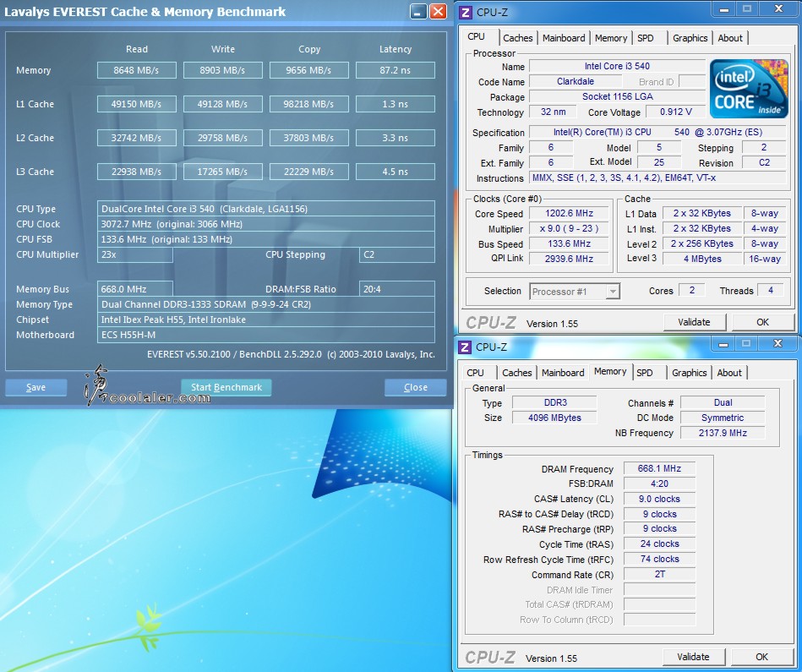Screen dimensions: 802x672
Task: Open SPD tab in lower CPU-Z window
Action: [x=645, y=373]
